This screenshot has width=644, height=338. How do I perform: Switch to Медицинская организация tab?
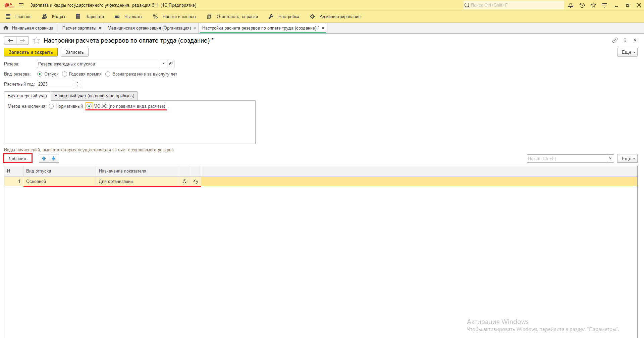[149, 28]
